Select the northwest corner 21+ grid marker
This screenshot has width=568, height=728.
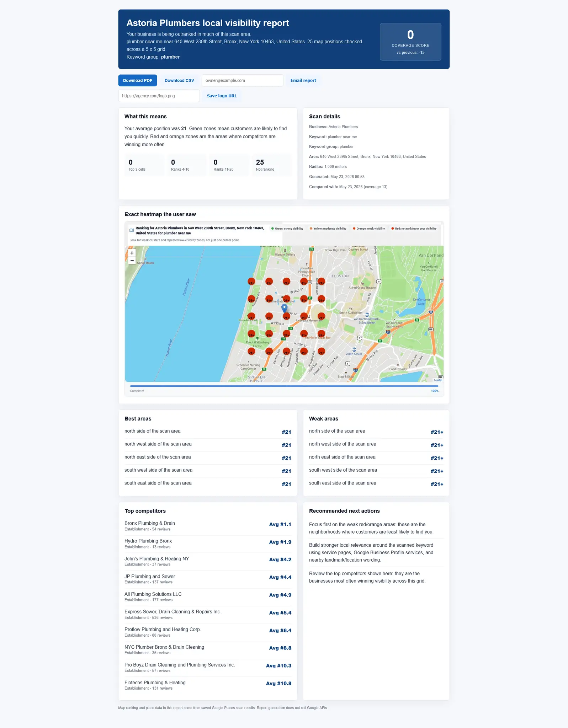pos(251,282)
